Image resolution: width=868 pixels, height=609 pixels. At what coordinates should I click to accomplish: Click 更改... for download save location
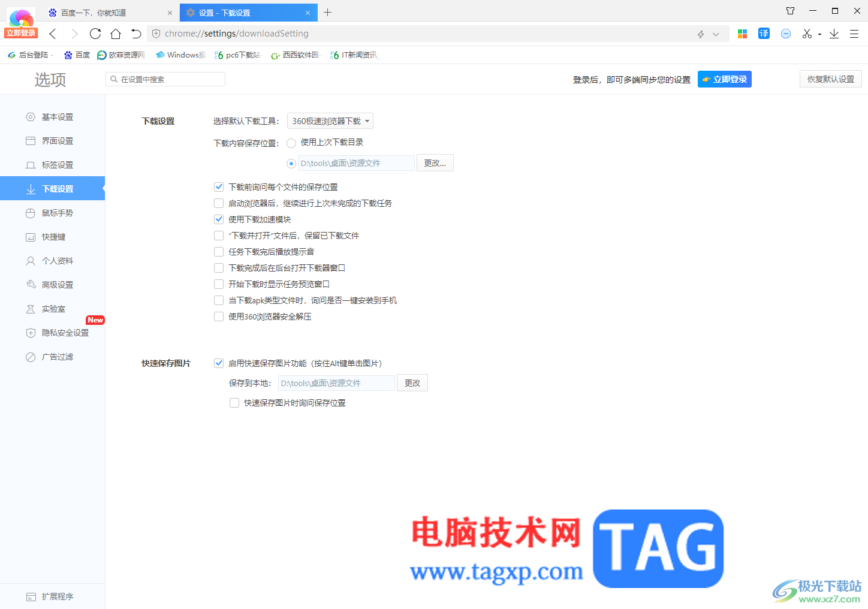[x=435, y=163]
